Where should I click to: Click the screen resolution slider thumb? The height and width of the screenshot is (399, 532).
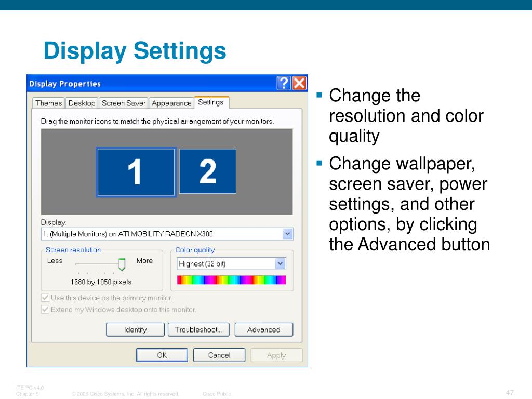click(x=122, y=264)
